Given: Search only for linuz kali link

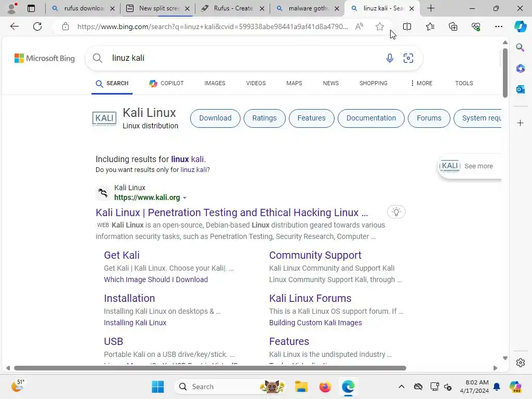Looking at the screenshot, I should click(x=194, y=170).
